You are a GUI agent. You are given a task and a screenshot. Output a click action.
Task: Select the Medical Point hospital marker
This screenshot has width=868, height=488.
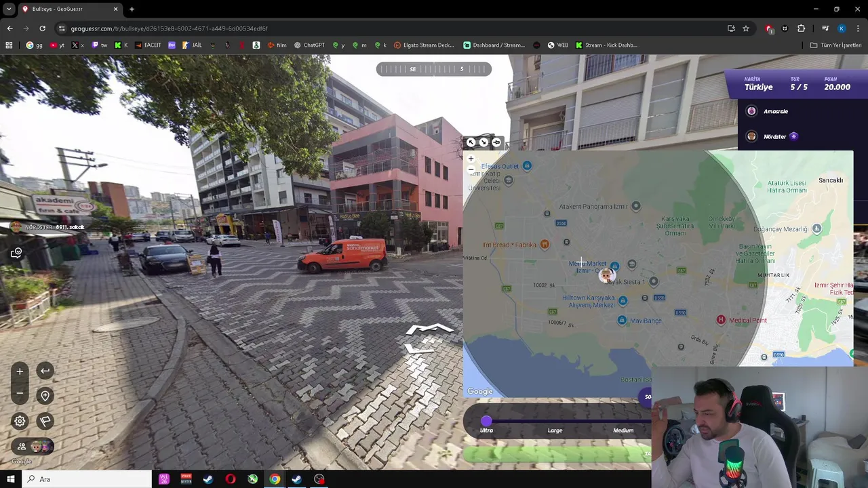(x=721, y=320)
